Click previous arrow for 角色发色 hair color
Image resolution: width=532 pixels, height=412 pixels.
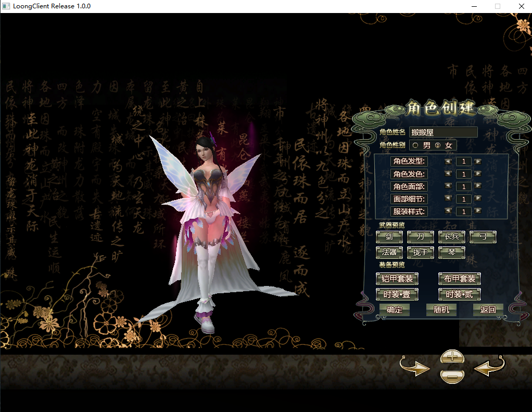[x=448, y=174]
